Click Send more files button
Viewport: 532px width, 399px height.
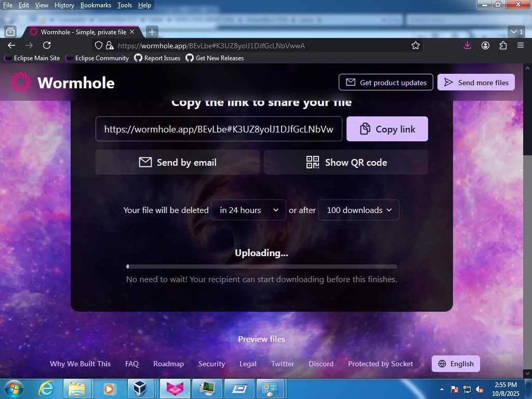click(476, 82)
